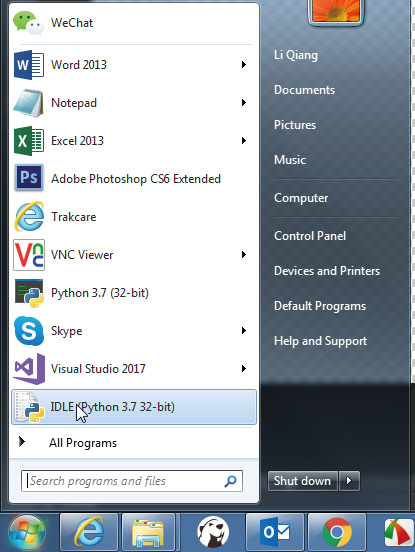Open Internet Explorer from the taskbar
Screen dimensions: 415x552
point(89,532)
